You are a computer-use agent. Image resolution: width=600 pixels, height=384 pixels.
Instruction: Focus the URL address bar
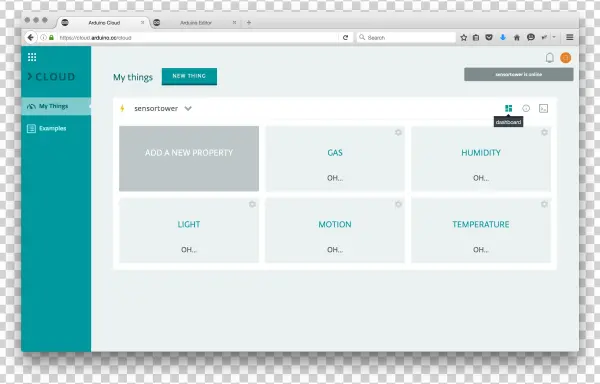click(x=197, y=37)
